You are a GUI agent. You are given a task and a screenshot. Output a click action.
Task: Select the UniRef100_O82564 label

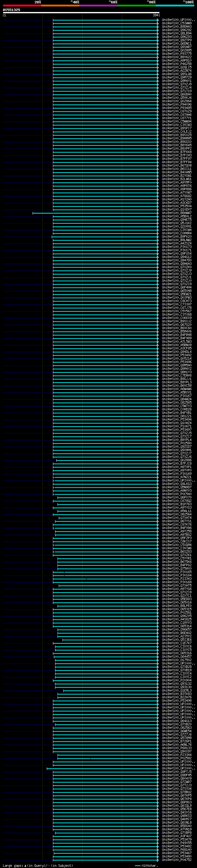176,514
